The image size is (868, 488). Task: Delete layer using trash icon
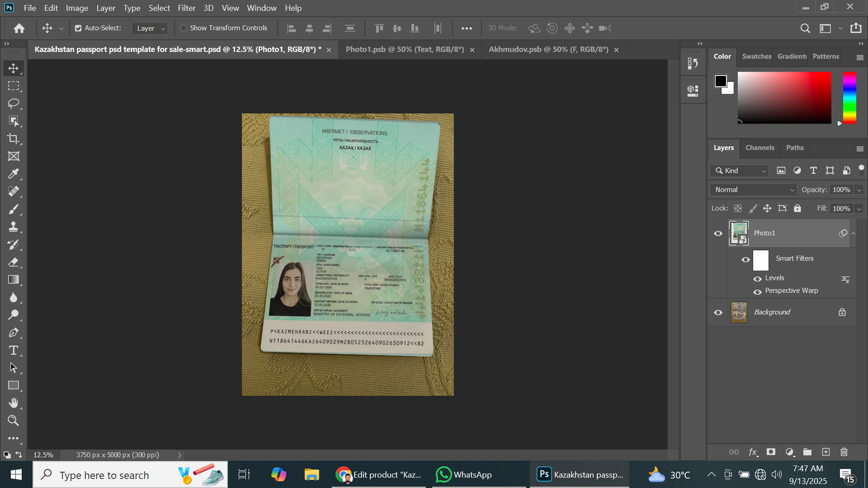(844, 452)
